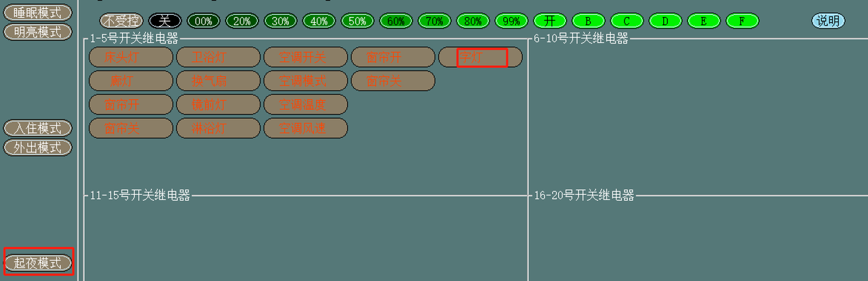Open the 说明 help button
The image size is (868, 281).
point(828,21)
